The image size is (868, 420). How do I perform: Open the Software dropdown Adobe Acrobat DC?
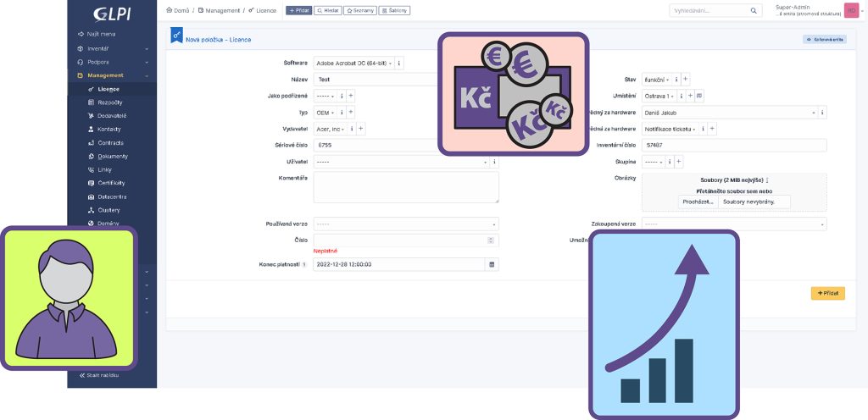(353, 64)
